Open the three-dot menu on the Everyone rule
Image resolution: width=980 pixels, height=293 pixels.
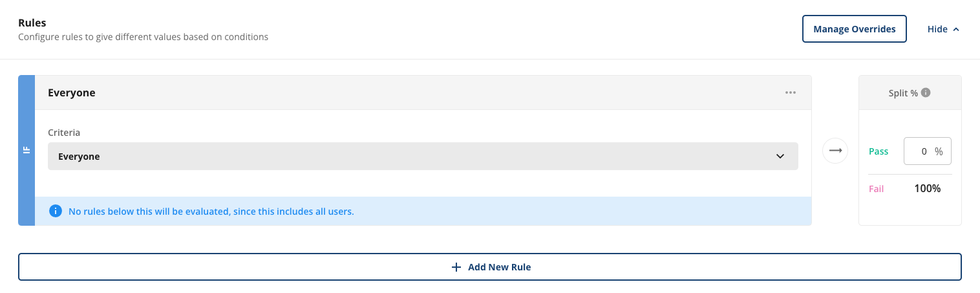[x=790, y=92]
